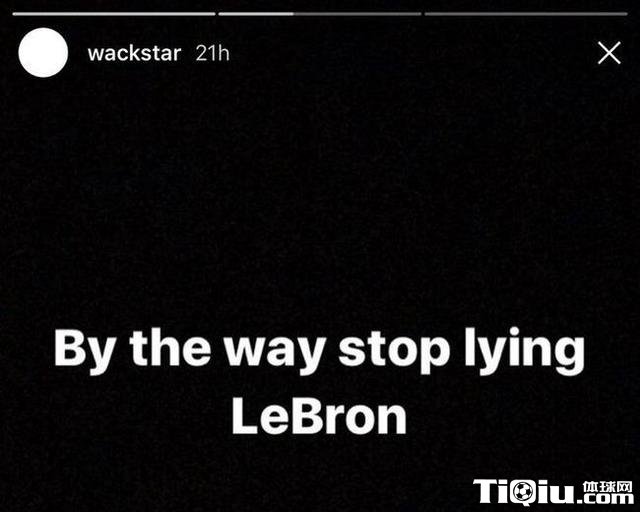The height and width of the screenshot is (512, 640).
Task: Click the unfilled part of the second progress segment
Action: pos(358,14)
